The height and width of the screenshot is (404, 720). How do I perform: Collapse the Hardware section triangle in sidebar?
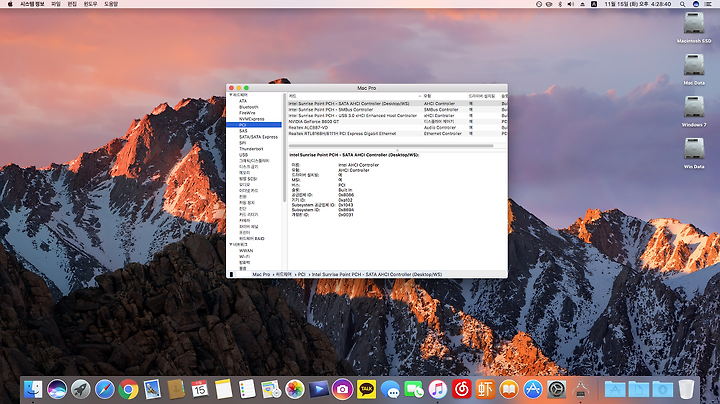[231, 95]
